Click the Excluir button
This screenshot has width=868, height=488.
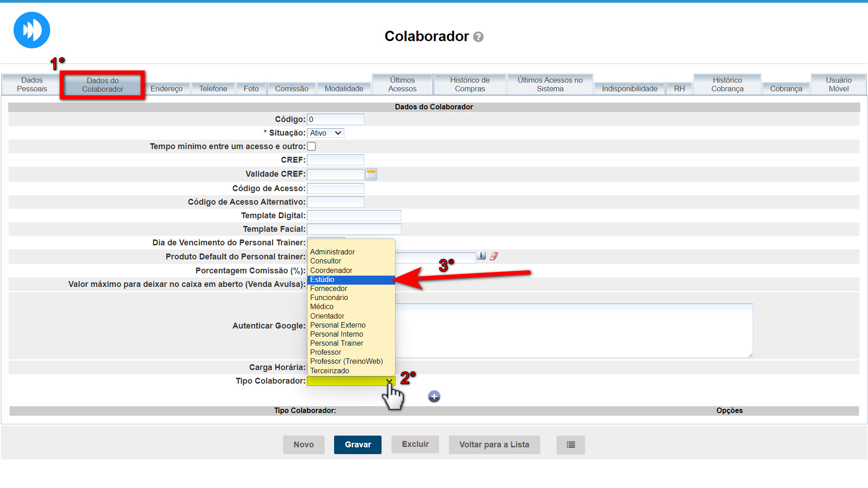[x=415, y=444]
